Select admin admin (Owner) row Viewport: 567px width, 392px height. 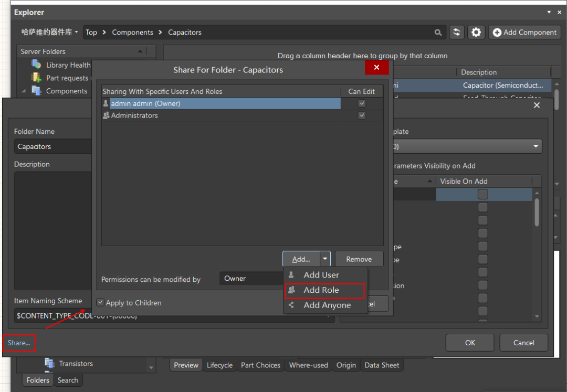tap(222, 103)
